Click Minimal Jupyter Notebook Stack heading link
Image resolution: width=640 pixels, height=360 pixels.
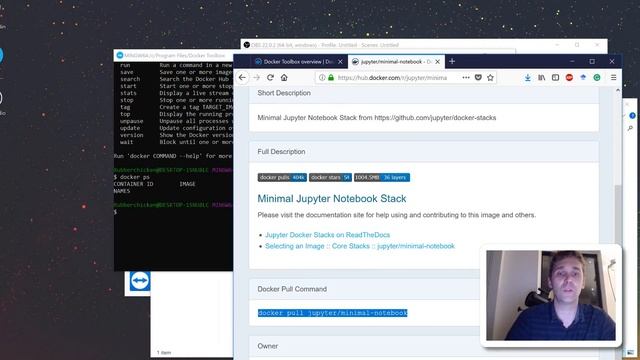pyautogui.click(x=331, y=199)
